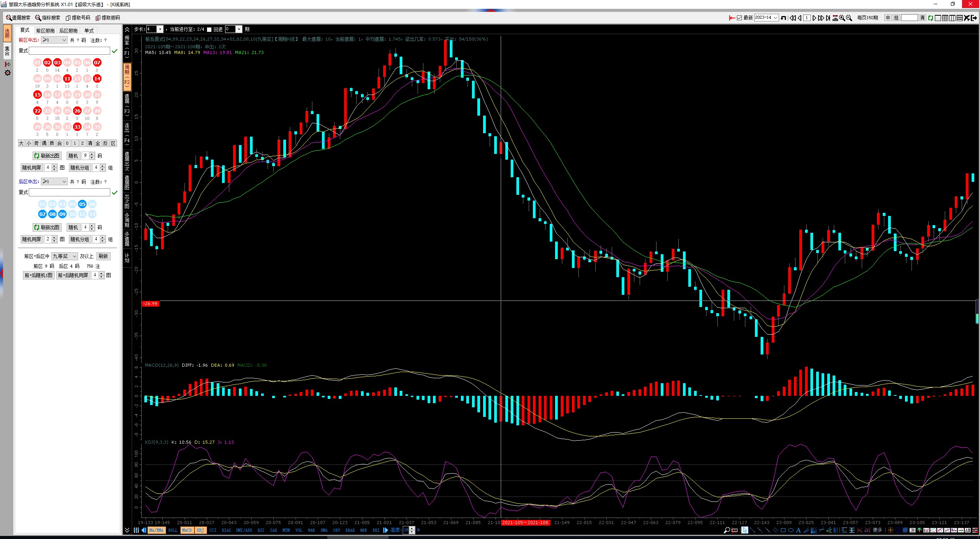Image resolution: width=980 pixels, height=539 pixels.
Task: Click the 提取号码 button
Action: pyautogui.click(x=78, y=18)
